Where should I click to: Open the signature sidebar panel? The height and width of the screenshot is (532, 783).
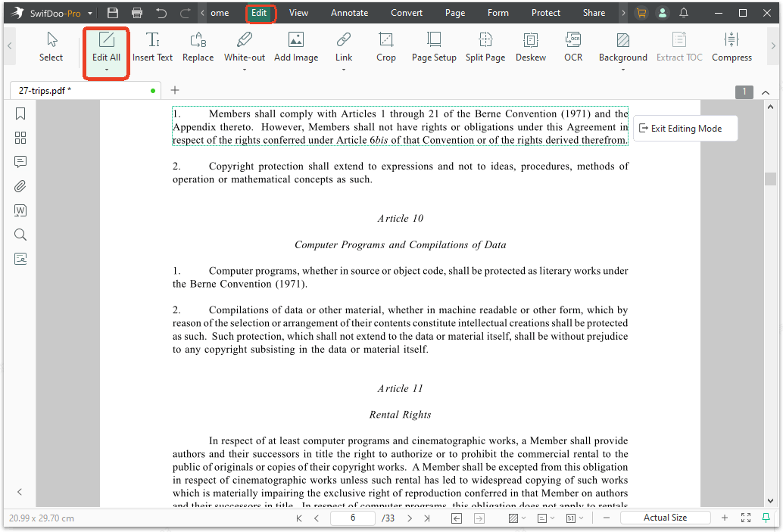20,259
